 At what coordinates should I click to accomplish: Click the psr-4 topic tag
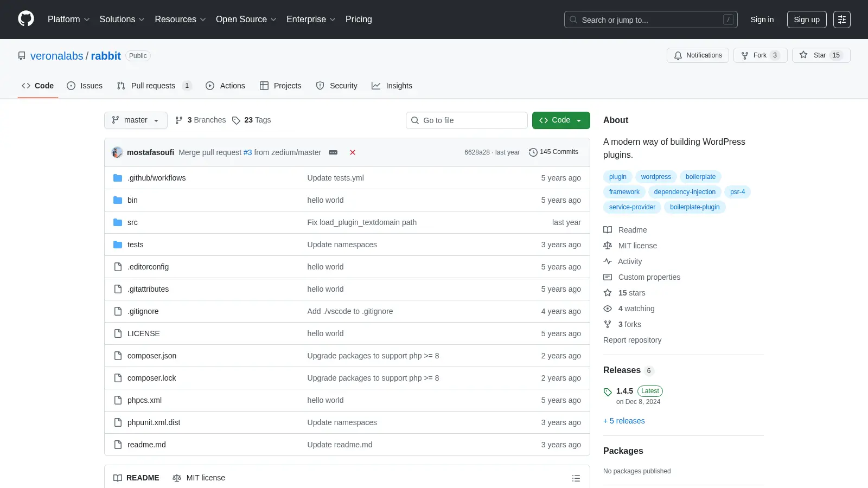click(x=737, y=192)
